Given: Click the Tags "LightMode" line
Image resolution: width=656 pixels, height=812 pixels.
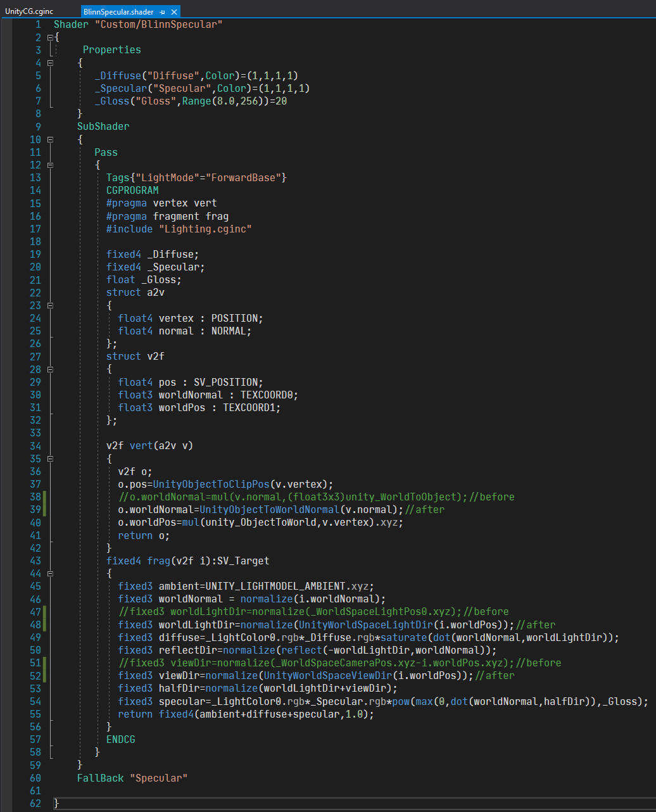Looking at the screenshot, I should (197, 177).
